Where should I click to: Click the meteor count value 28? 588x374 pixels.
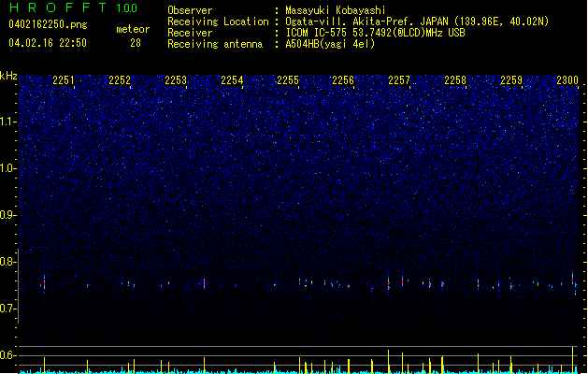click(136, 43)
